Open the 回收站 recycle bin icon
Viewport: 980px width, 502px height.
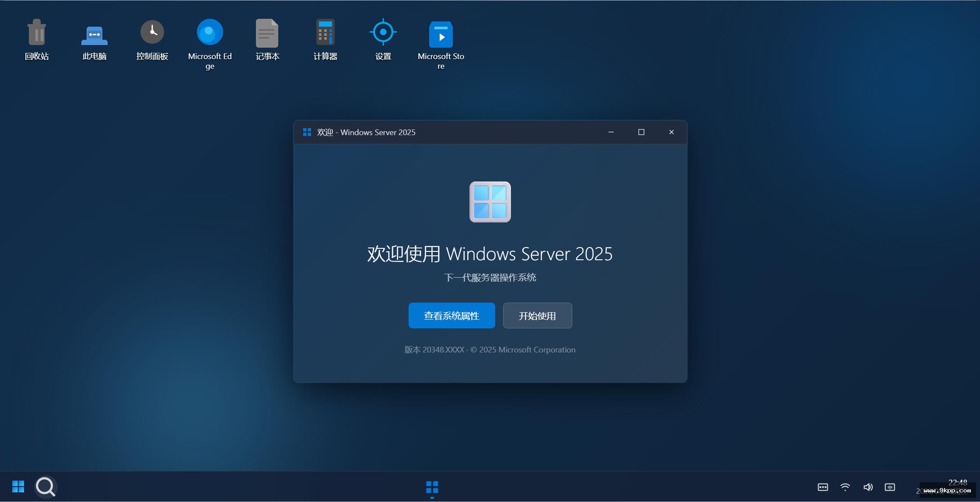[x=37, y=40]
